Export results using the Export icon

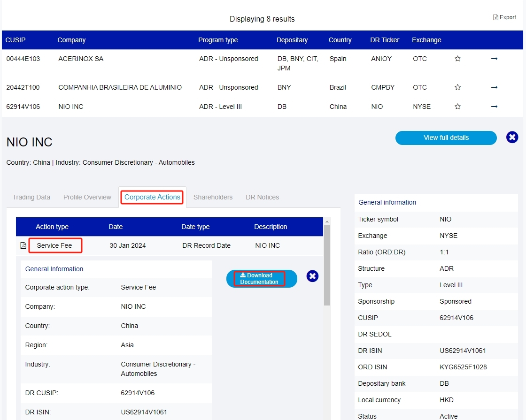coord(504,17)
